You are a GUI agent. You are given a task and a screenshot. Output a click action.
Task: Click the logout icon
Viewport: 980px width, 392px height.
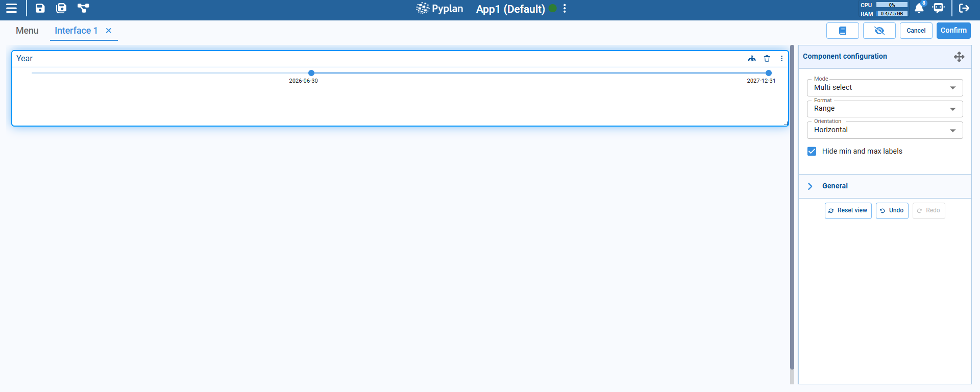point(964,8)
